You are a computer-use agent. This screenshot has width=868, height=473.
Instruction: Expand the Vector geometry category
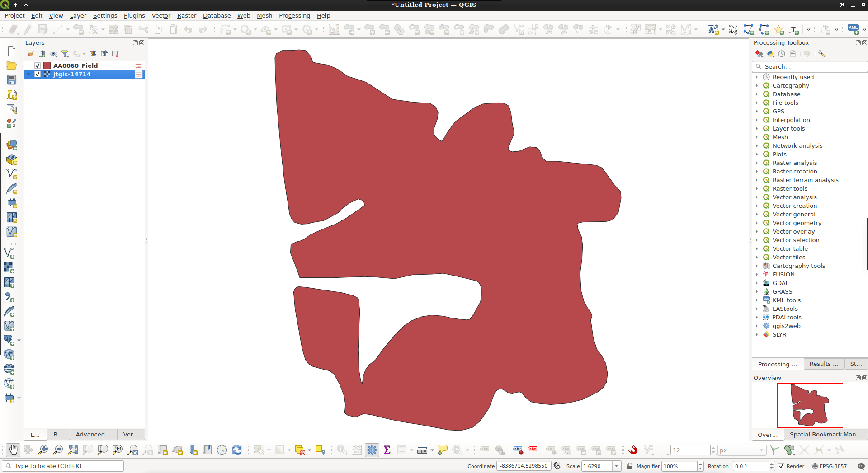(758, 223)
